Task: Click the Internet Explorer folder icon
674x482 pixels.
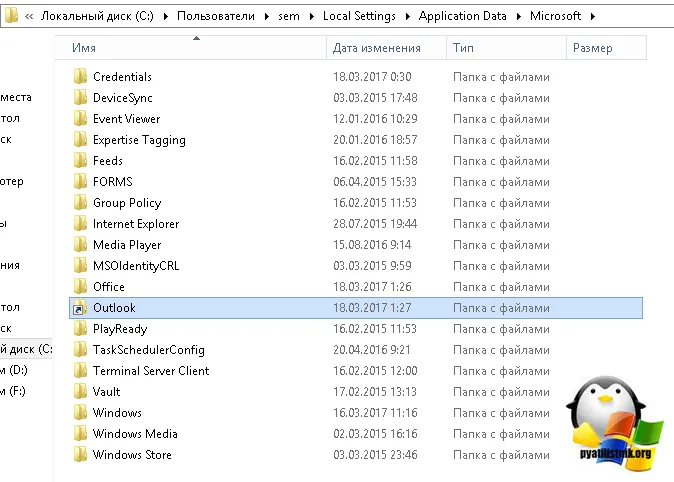Action: pyautogui.click(x=80, y=224)
